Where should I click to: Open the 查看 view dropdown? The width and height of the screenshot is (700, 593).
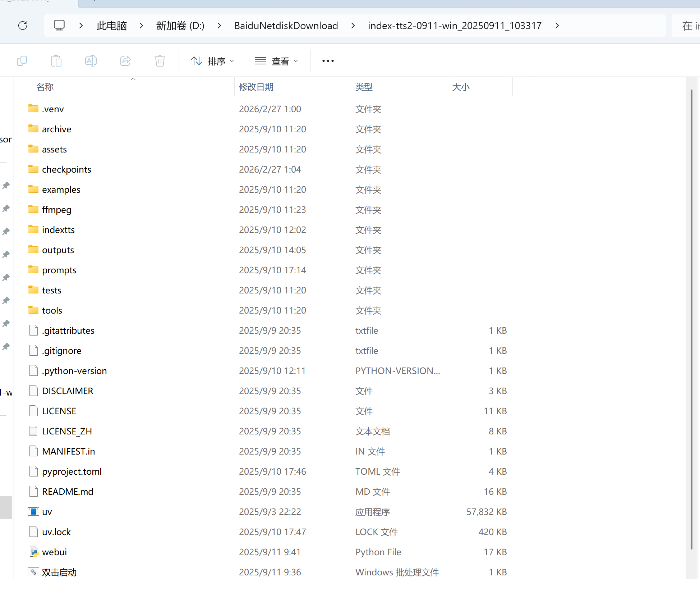pos(276,61)
